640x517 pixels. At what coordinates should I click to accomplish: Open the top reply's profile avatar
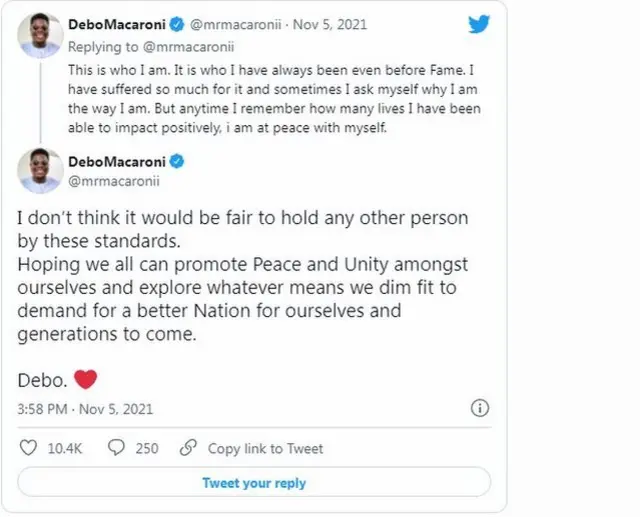click(x=40, y=34)
